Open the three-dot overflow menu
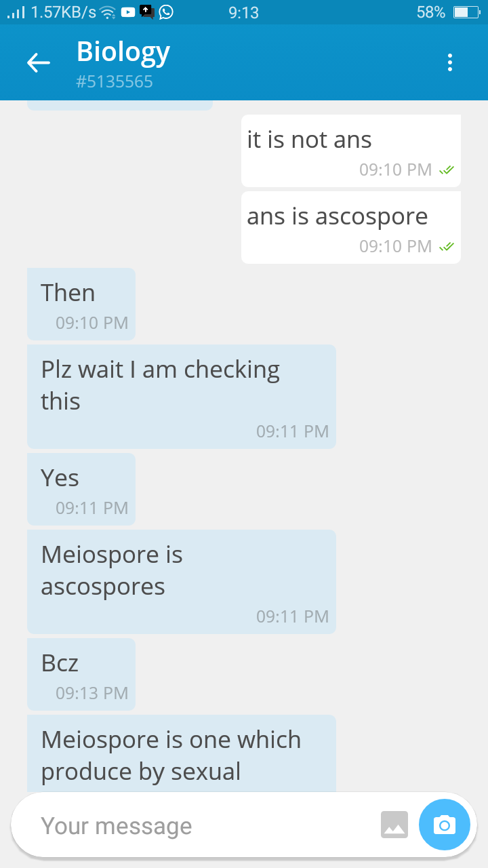 (449, 63)
